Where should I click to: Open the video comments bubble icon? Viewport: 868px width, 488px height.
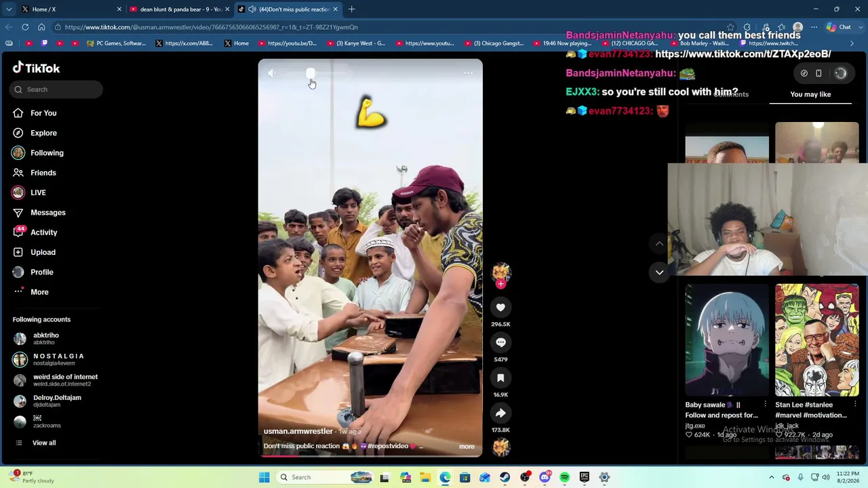click(x=500, y=343)
